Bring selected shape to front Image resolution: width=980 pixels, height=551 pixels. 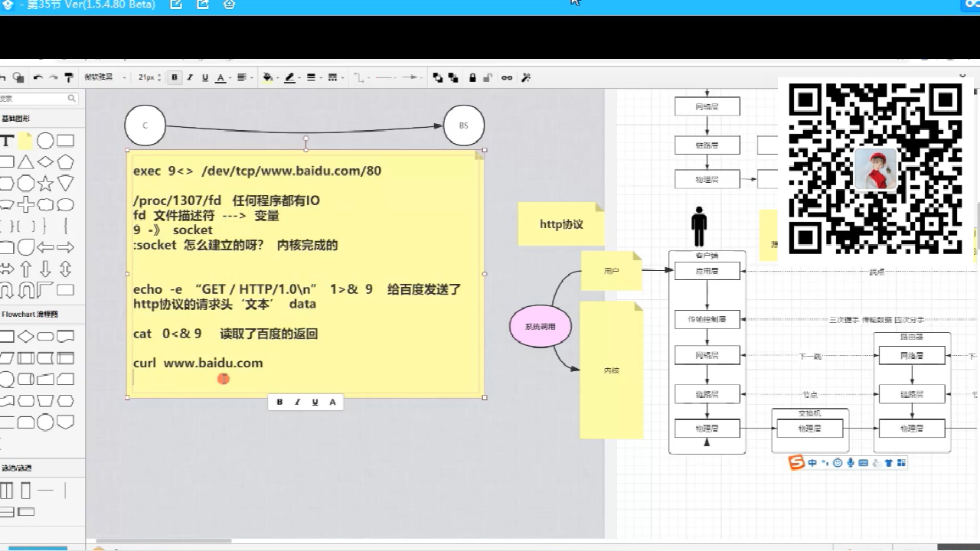click(x=437, y=77)
